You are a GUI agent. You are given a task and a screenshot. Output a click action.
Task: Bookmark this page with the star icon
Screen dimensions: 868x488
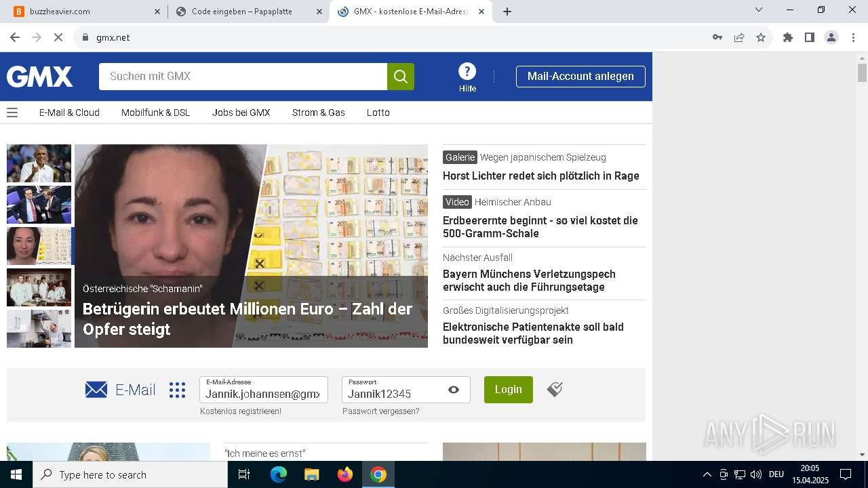(x=761, y=37)
